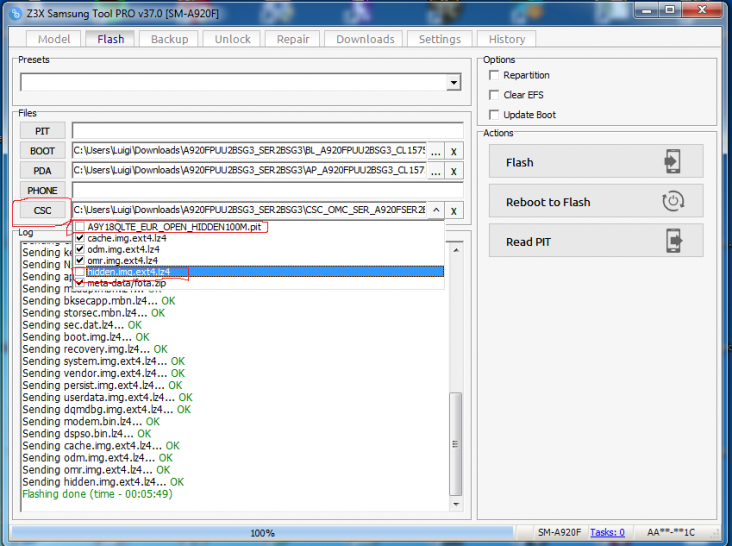
Task: Click the 100% progress bar
Action: click(262, 532)
